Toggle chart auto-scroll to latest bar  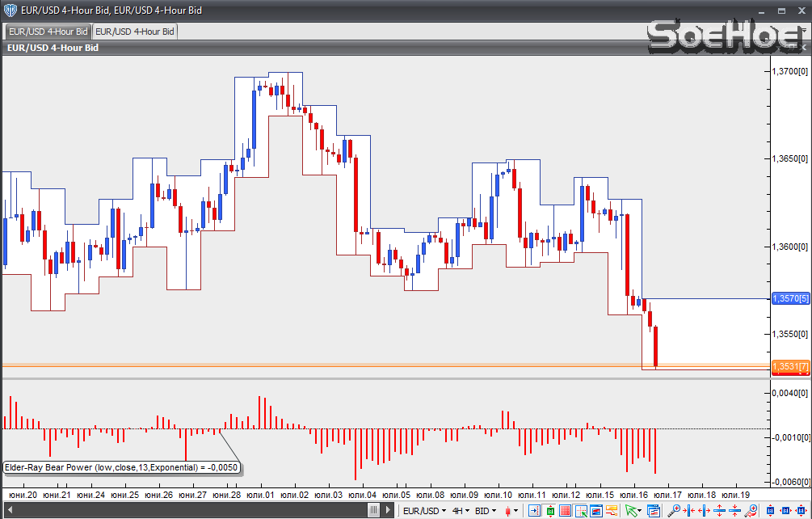[x=534, y=511]
